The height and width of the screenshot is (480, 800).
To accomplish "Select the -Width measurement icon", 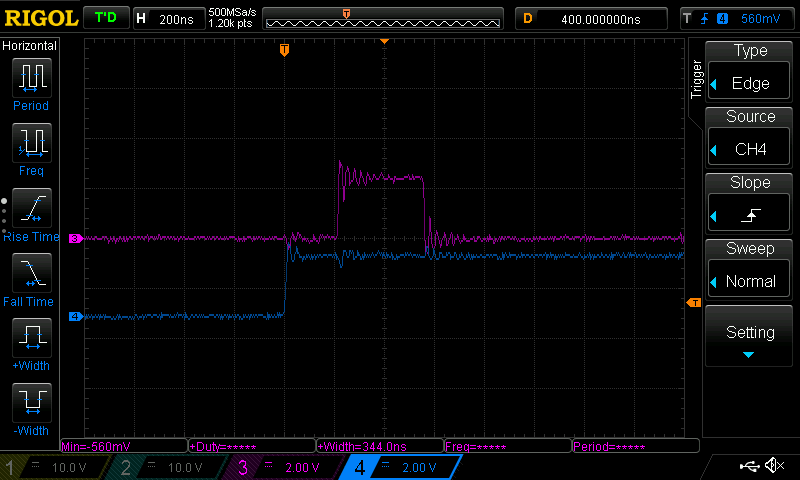I will (32, 402).
